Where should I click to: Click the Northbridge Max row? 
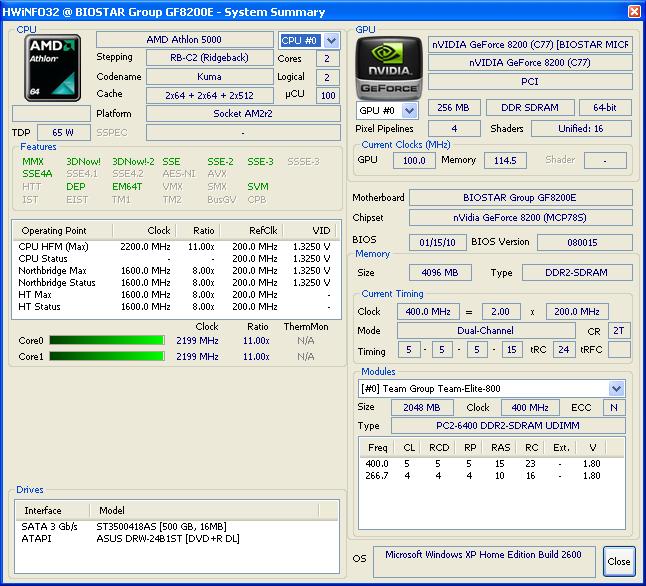click(176, 270)
